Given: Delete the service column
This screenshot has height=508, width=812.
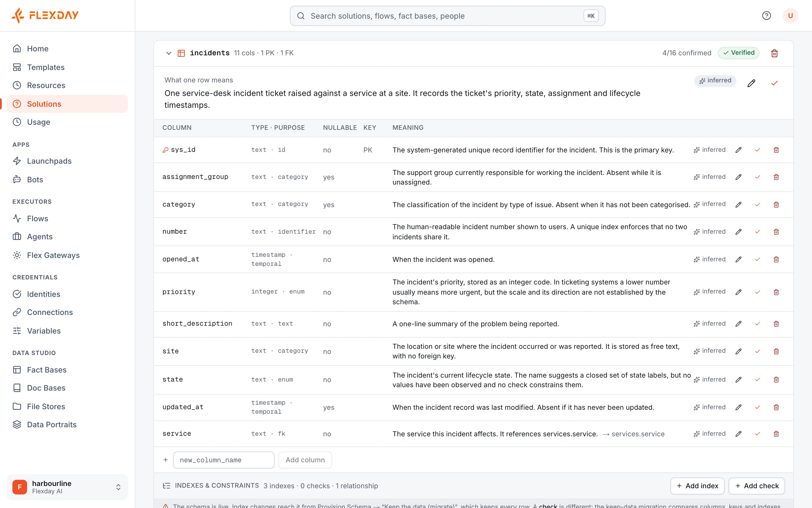Looking at the screenshot, I should point(776,434).
